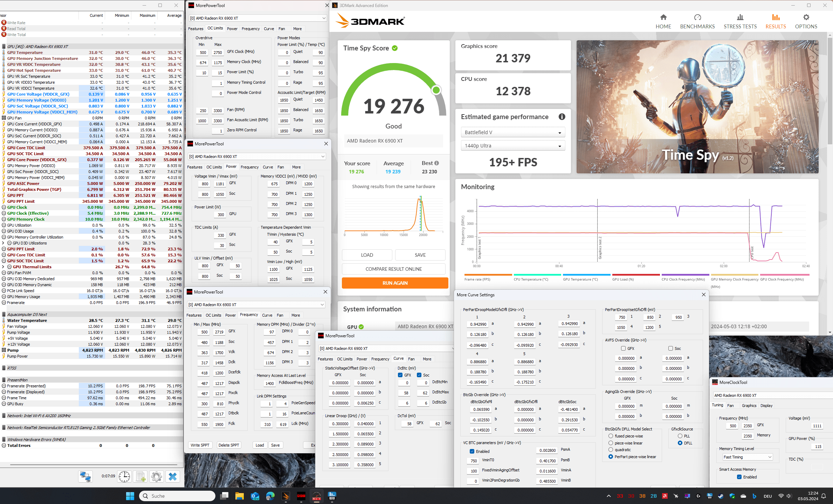Open the RESULTS page in 3DMark
This screenshot has width=833, height=504.
click(776, 21)
